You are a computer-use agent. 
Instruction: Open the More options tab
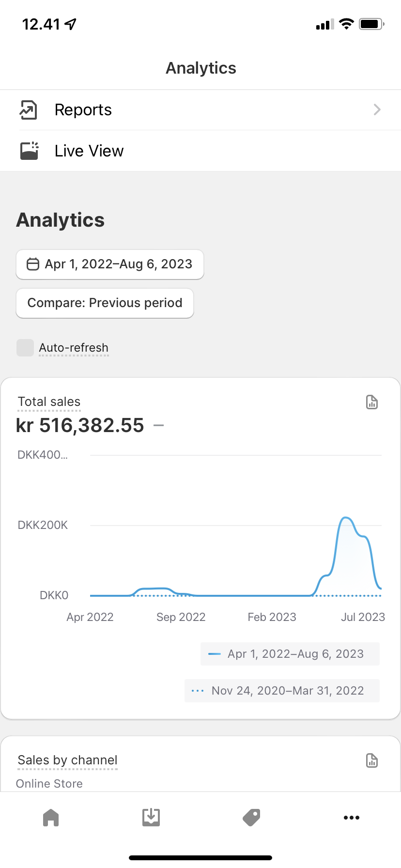(351, 818)
